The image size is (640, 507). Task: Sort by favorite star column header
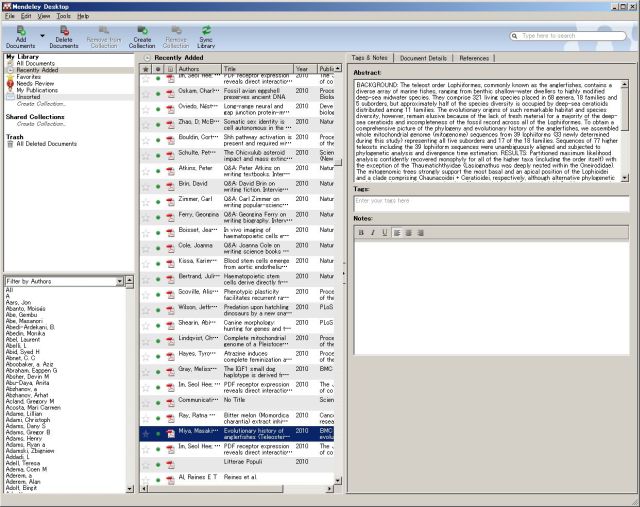point(145,69)
